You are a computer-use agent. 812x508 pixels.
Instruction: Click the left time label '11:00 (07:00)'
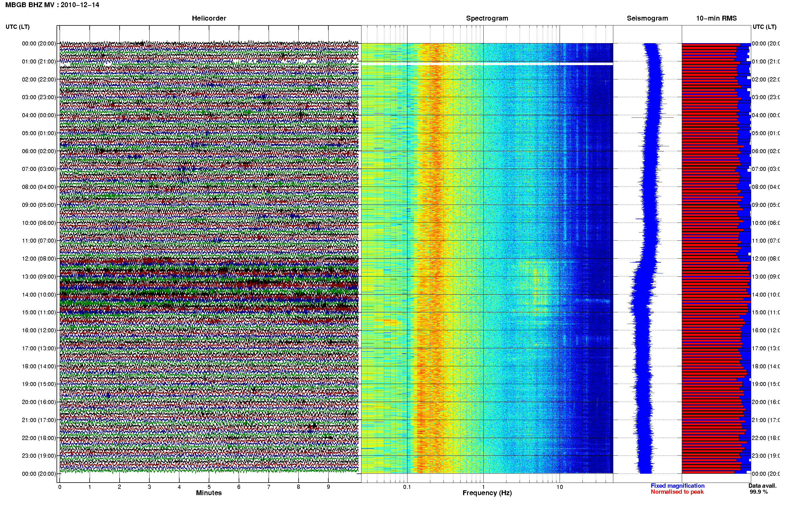click(39, 241)
